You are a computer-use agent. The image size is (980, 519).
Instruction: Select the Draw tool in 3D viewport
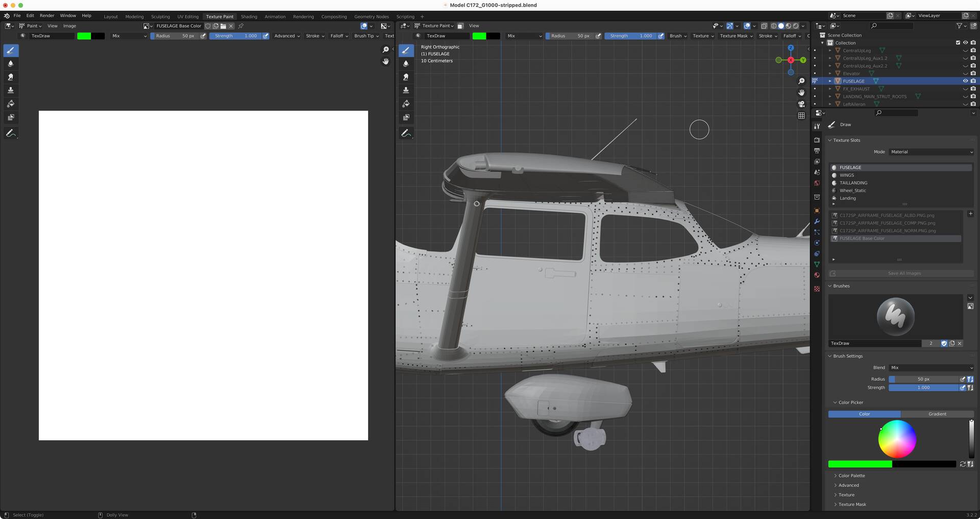coord(406,51)
